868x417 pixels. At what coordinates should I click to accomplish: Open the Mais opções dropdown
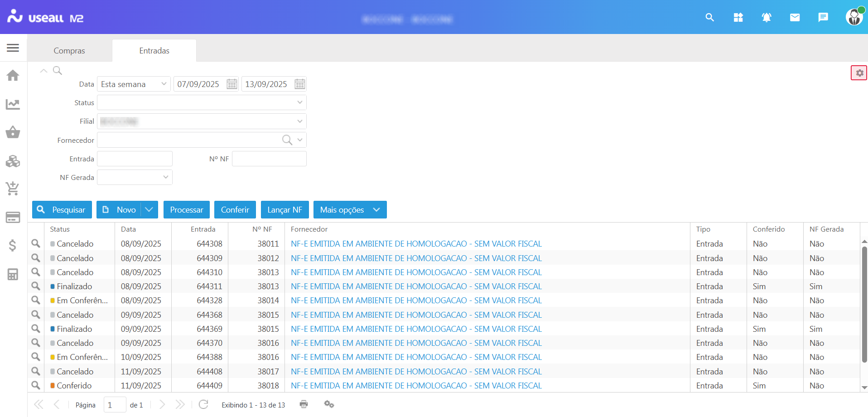(350, 210)
